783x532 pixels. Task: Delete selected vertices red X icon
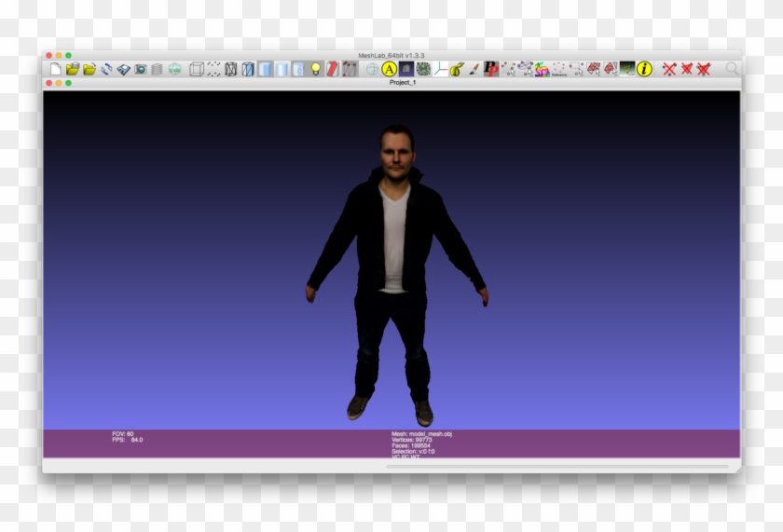click(669, 69)
